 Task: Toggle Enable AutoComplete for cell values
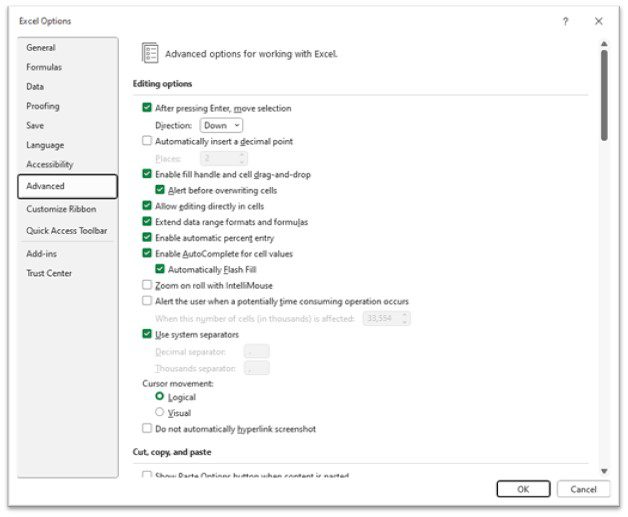[147, 253]
